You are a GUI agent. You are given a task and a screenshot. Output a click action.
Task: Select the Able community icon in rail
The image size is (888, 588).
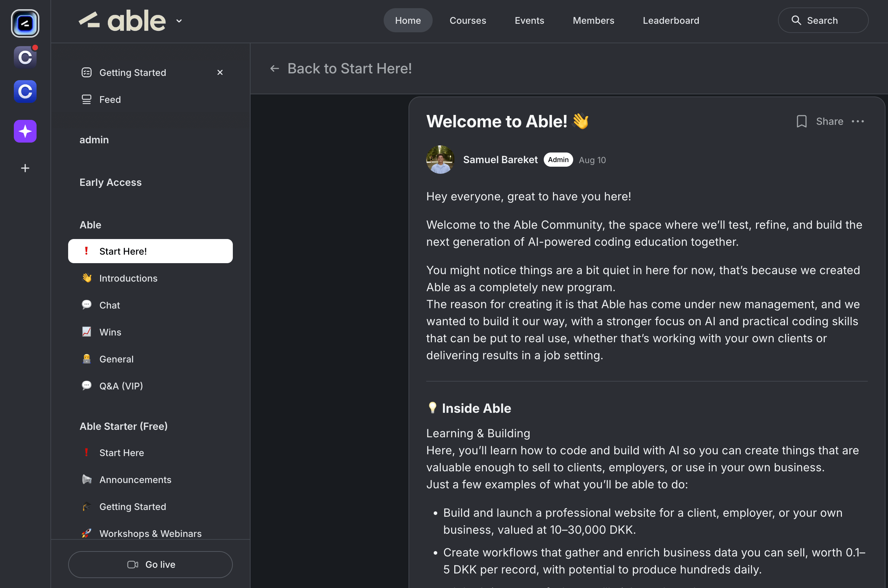[25, 23]
